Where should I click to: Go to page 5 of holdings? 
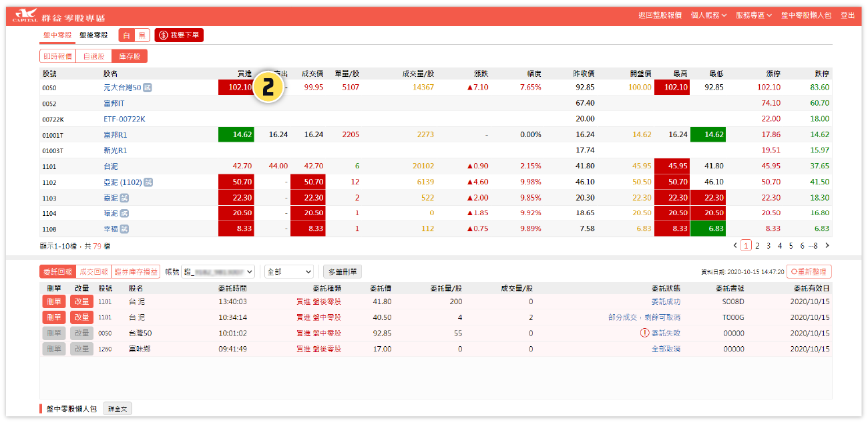click(x=791, y=245)
